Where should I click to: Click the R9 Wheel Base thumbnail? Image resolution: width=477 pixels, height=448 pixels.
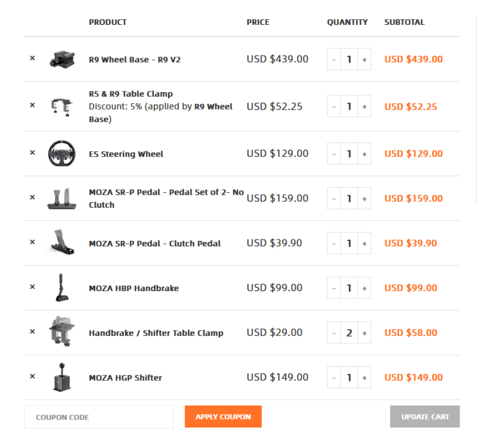(62, 60)
